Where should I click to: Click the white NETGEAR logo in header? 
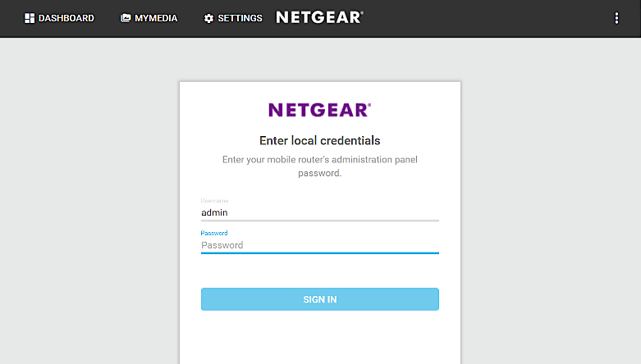[x=319, y=17]
